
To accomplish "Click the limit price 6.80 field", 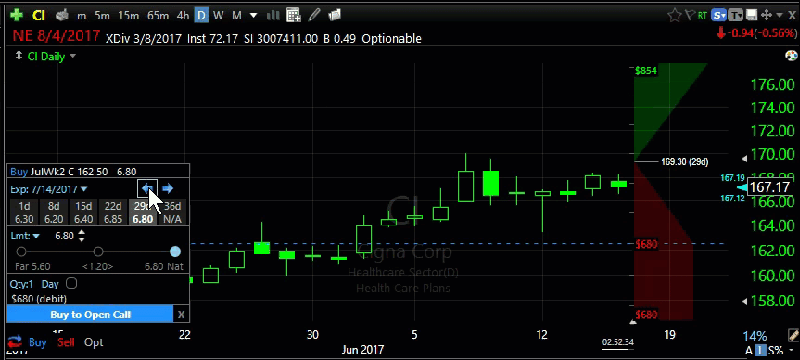I will [x=64, y=236].
